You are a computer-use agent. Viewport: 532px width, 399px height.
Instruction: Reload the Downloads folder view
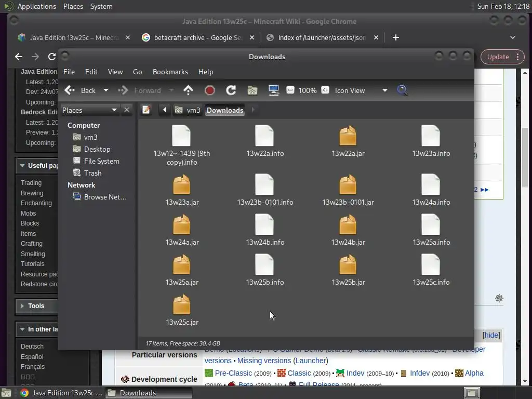pyautogui.click(x=231, y=90)
